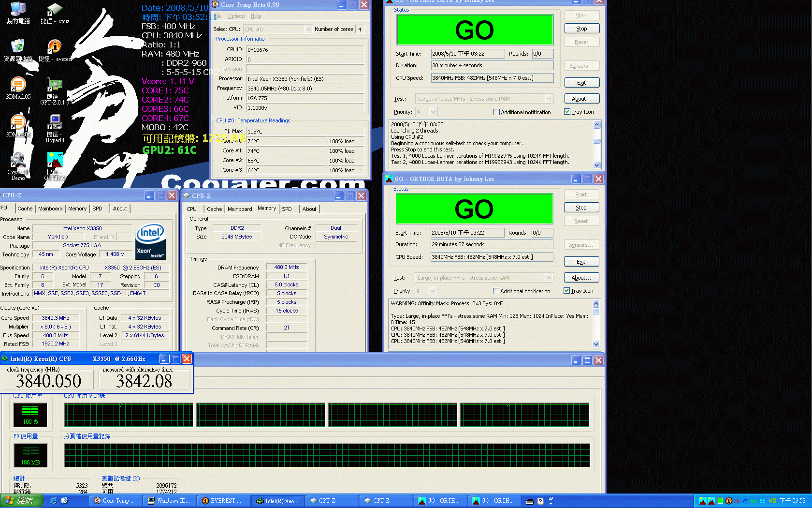
Task: Launch the 3DMark05 desktop shortcut
Action: click(18, 88)
